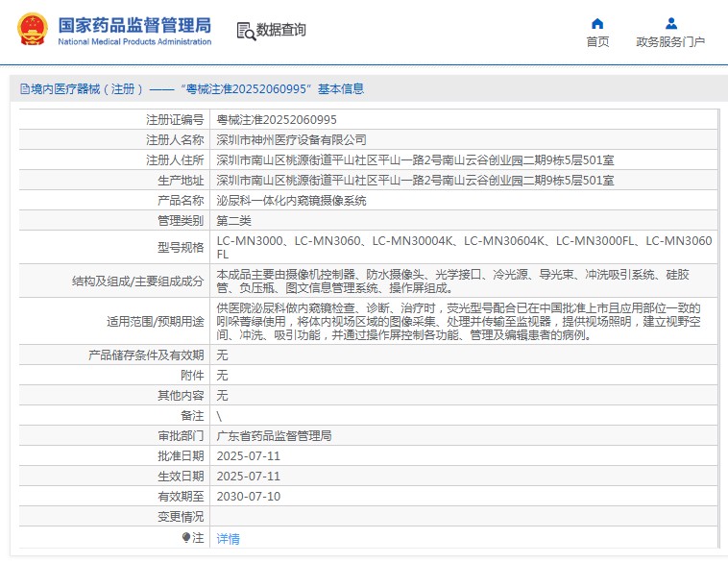Viewport: 728px width, 563px height.
Task: Click the 国家药品监督管理局 site title
Action: click(134, 24)
